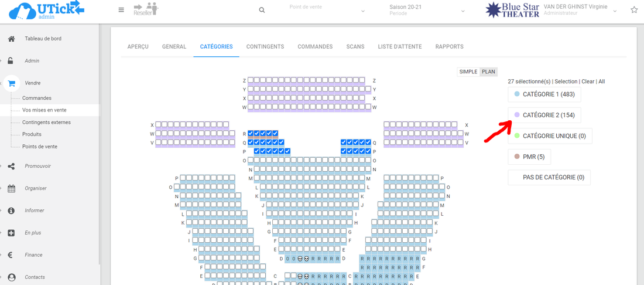
Task: Click the search magnifier icon
Action: [262, 10]
